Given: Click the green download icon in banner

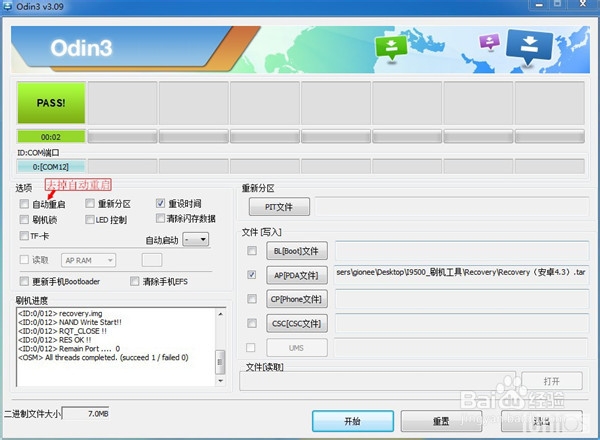Looking at the screenshot, I should (391, 47).
